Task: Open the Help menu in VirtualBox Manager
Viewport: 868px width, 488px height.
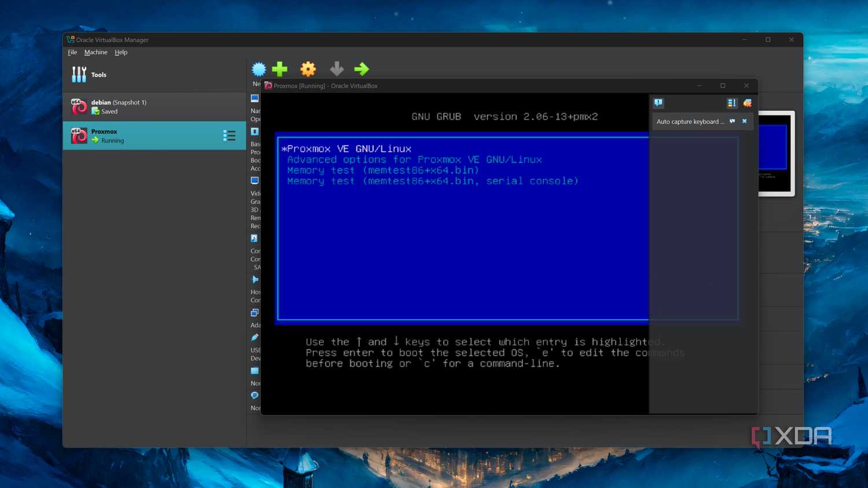Action: 121,52
